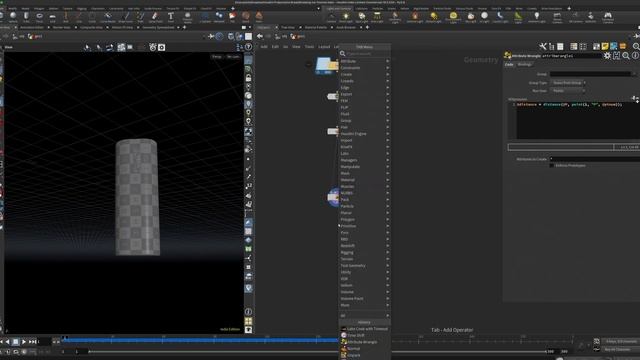Expand the Houdini Engine submenu
Image resolution: width=640 pixels, height=360 pixels.
pyautogui.click(x=364, y=134)
